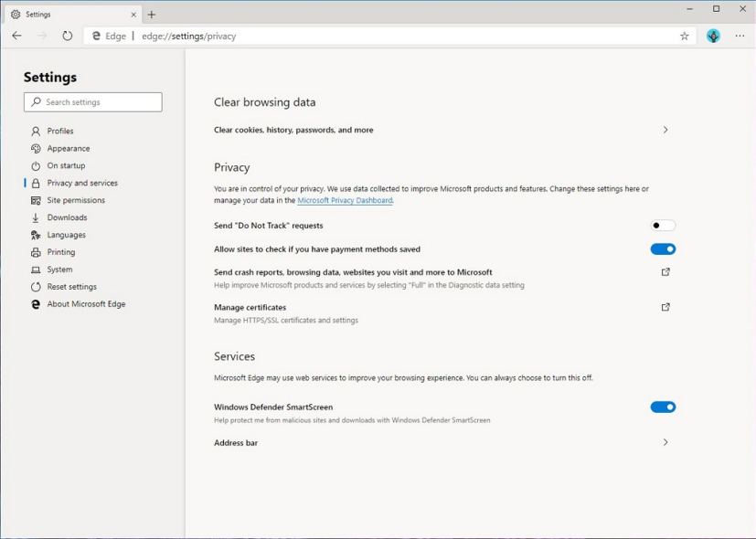Click the Downloads arrow icon in the sidebar
This screenshot has width=756, height=539.
pyautogui.click(x=36, y=217)
